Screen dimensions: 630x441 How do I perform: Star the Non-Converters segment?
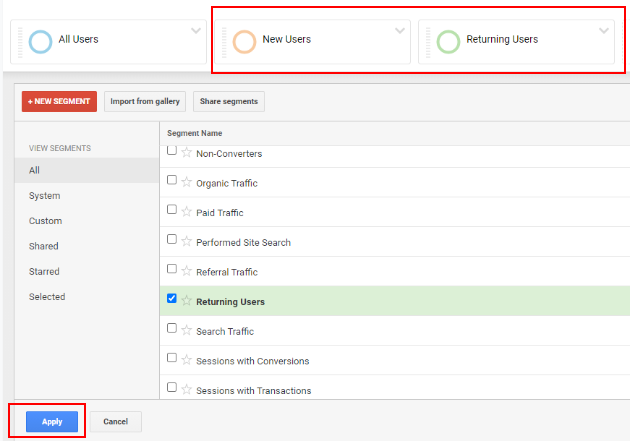pos(186,152)
